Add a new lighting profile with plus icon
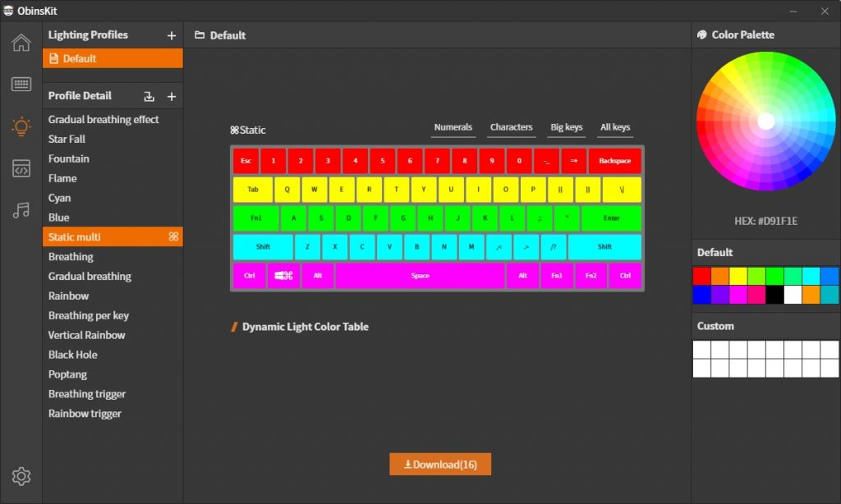Image resolution: width=841 pixels, height=504 pixels. pos(172,35)
